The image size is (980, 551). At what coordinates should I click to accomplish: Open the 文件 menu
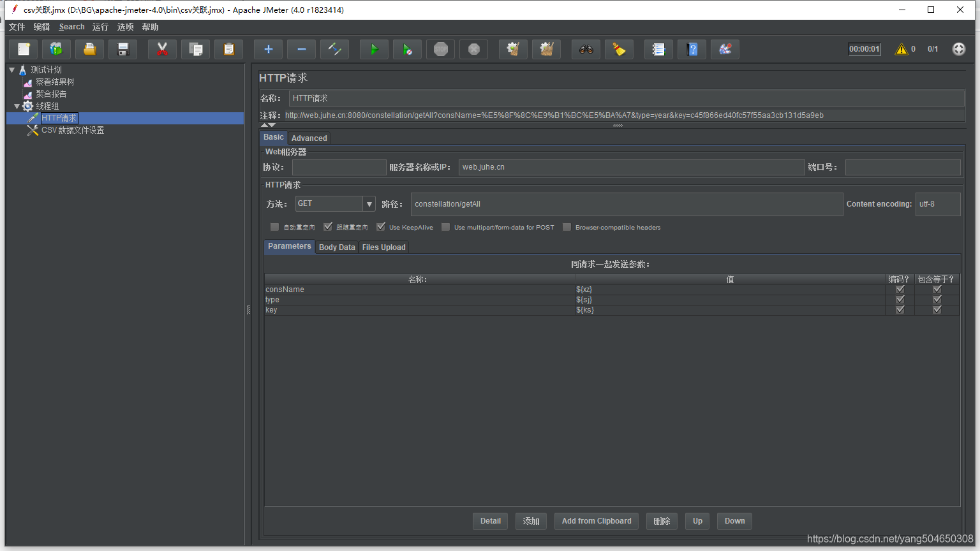coord(17,27)
